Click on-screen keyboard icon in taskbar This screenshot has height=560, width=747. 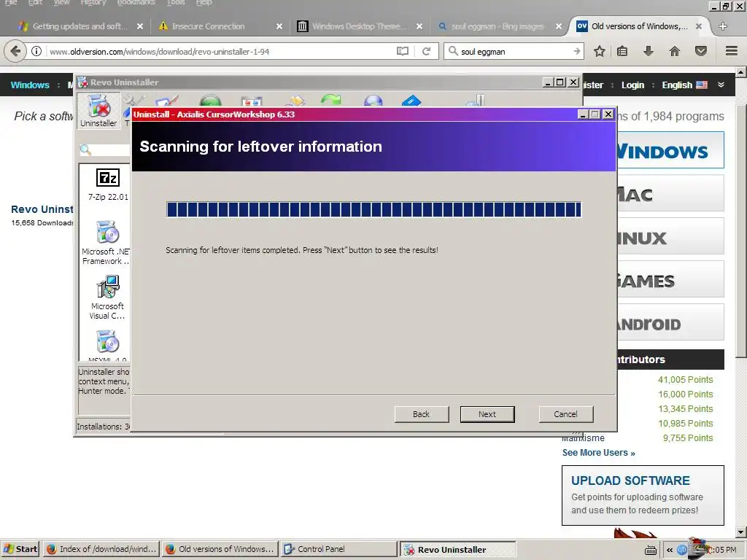650,550
